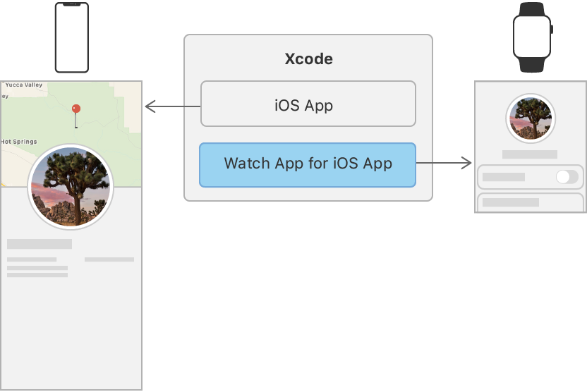
Task: Click the Hot Springs map label
Action: coord(19,142)
